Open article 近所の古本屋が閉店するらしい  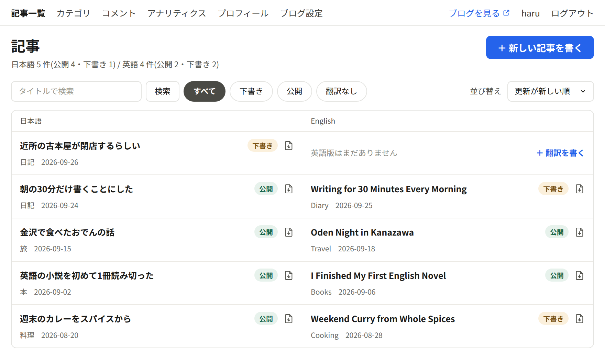[80, 146]
